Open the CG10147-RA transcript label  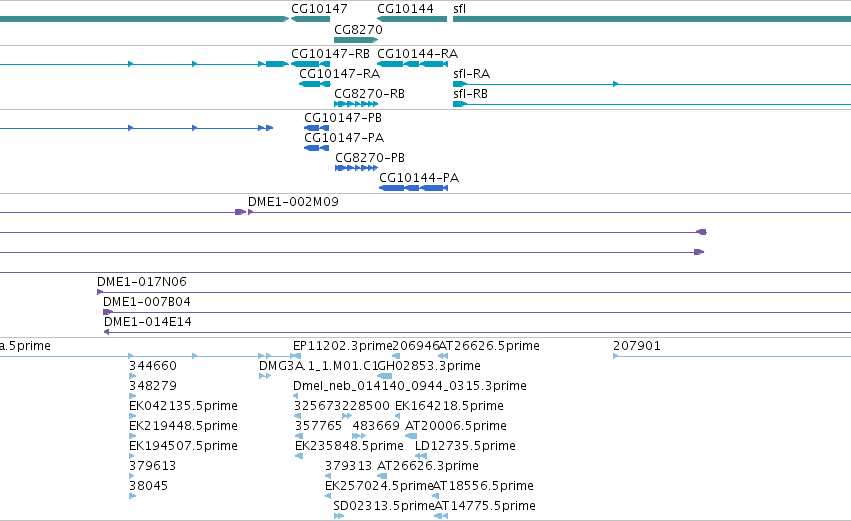click(340, 74)
